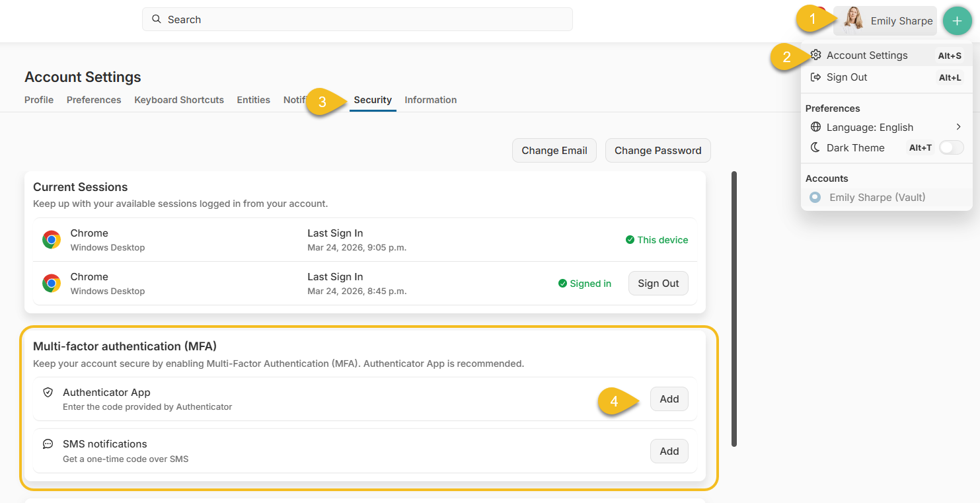Click inside the Search input field
Viewport: 980px width, 503px height.
(x=357, y=19)
